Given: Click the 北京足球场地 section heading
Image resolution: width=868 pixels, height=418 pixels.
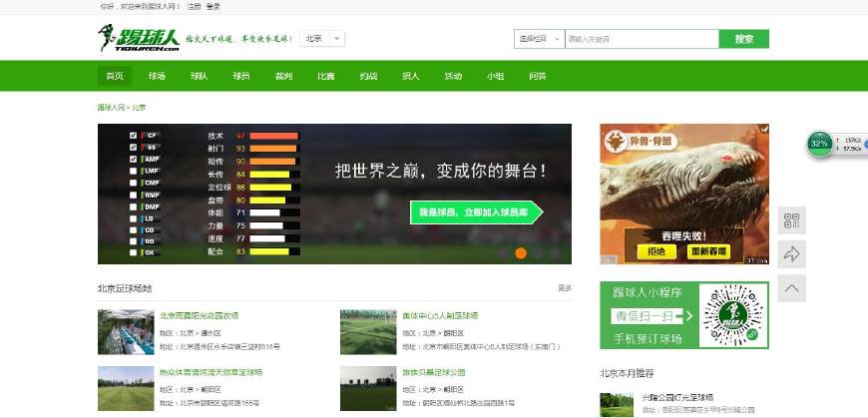Looking at the screenshot, I should [x=125, y=288].
